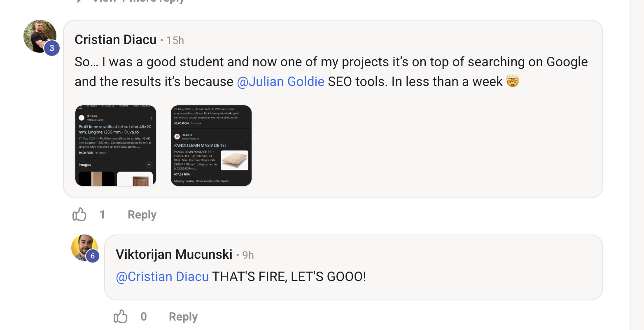The image size is (644, 330).
Task: Like Viktorijan Mucunski's reply with thumbs-up
Action: pos(121,316)
